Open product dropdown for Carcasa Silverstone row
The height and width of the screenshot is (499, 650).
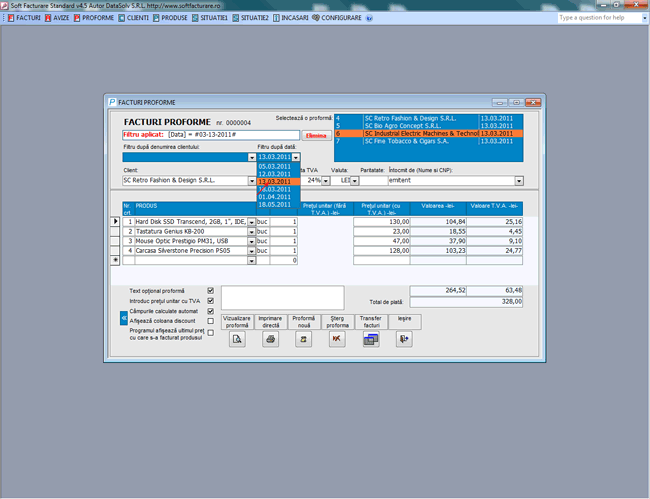click(x=251, y=251)
